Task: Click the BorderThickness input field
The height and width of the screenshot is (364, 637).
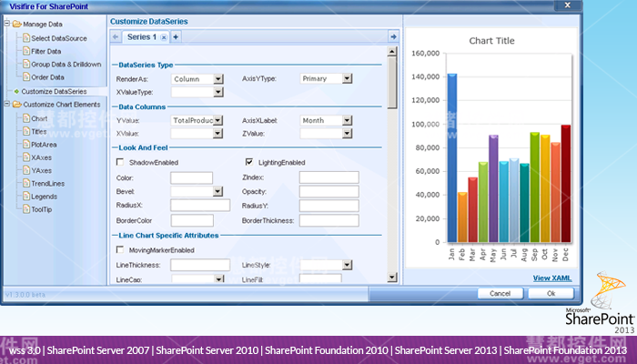Action: point(329,220)
